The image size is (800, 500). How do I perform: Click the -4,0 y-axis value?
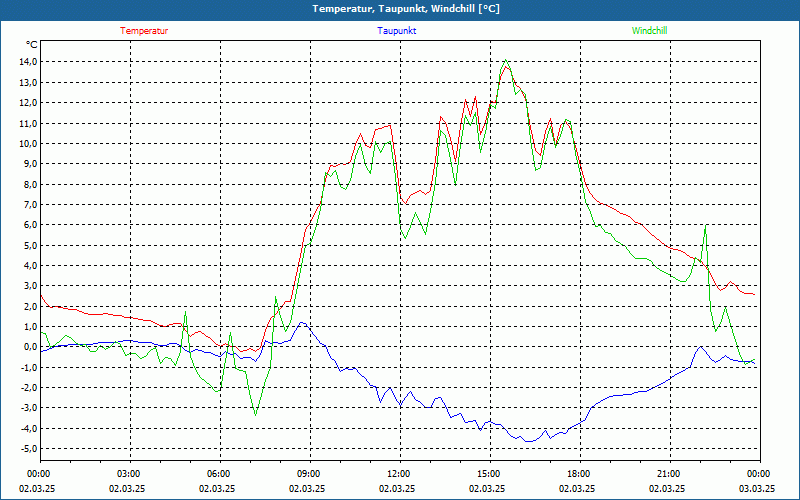coord(29,429)
